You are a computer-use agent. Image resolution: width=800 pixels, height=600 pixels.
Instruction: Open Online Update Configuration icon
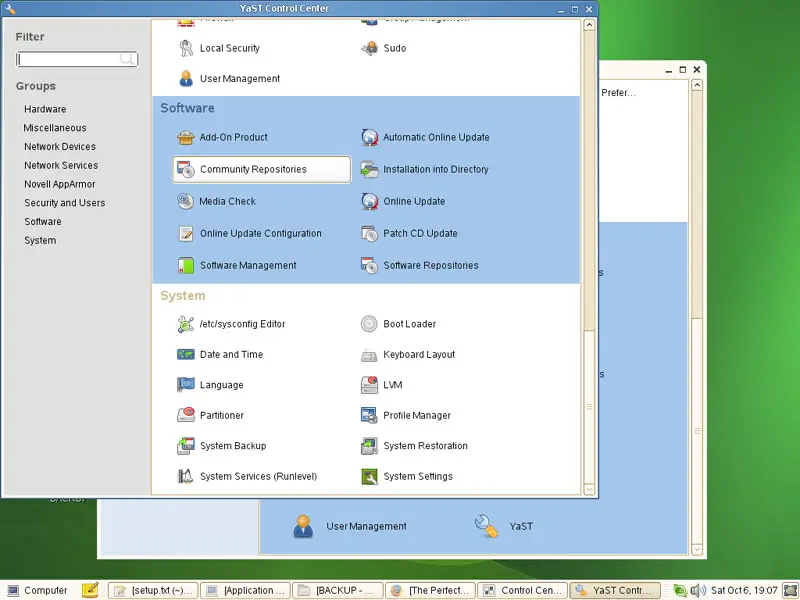click(x=186, y=234)
